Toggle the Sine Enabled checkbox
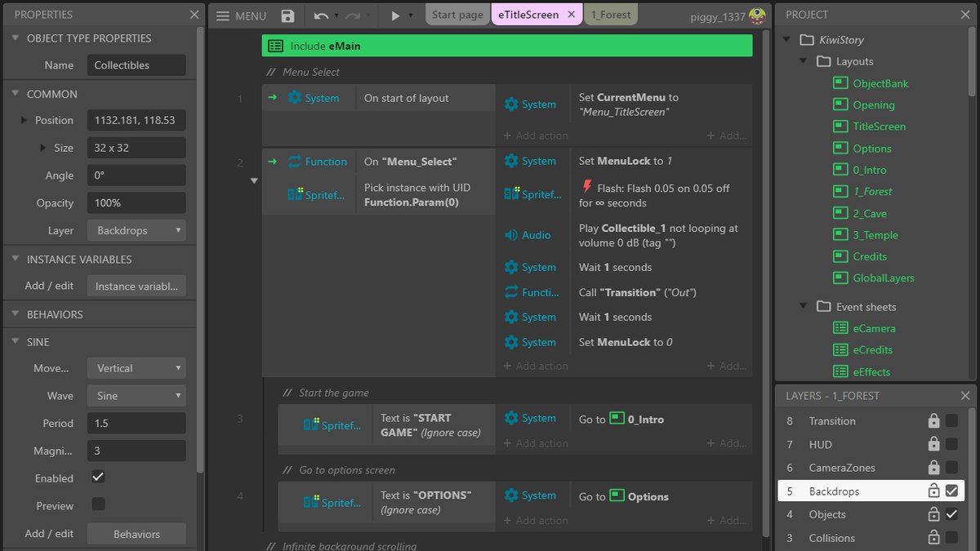Viewport: 980px width, 551px height. click(98, 478)
